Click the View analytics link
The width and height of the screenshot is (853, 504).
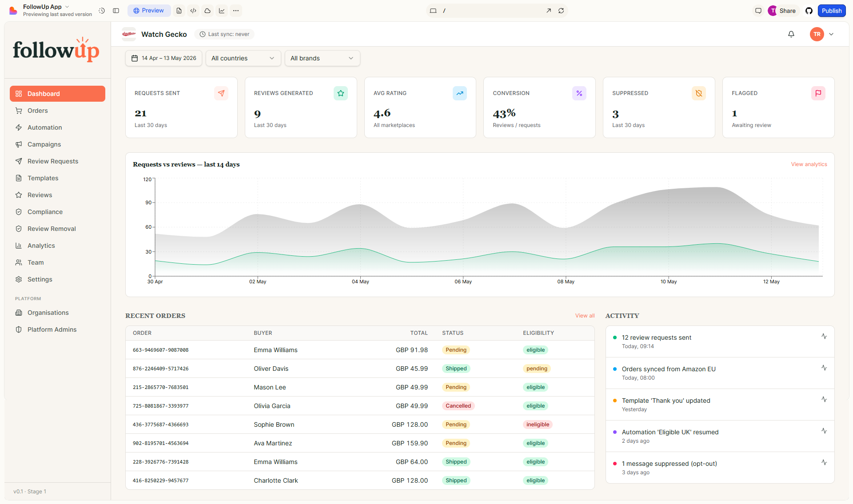809,164
